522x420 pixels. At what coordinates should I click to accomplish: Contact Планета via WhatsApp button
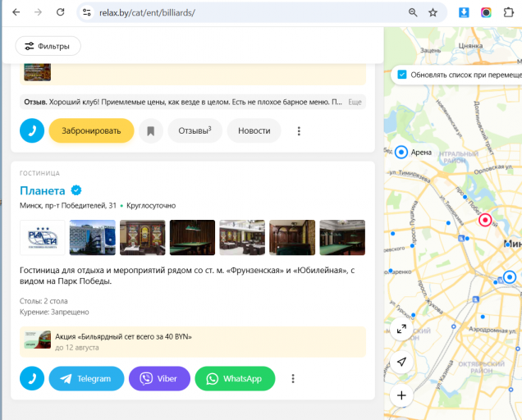[235, 378]
